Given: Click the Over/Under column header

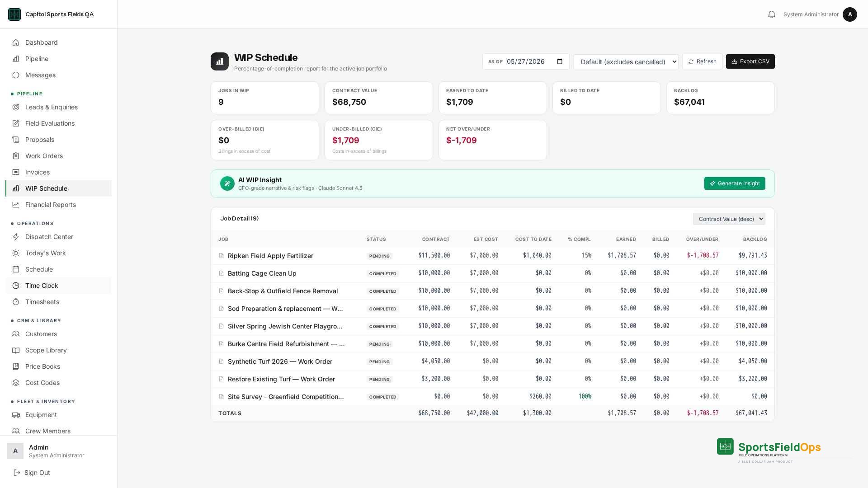Looking at the screenshot, I should (x=702, y=239).
